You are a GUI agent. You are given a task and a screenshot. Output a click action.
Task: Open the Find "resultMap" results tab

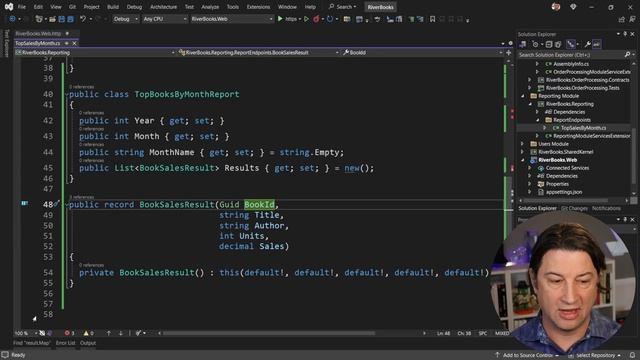click(x=31, y=343)
